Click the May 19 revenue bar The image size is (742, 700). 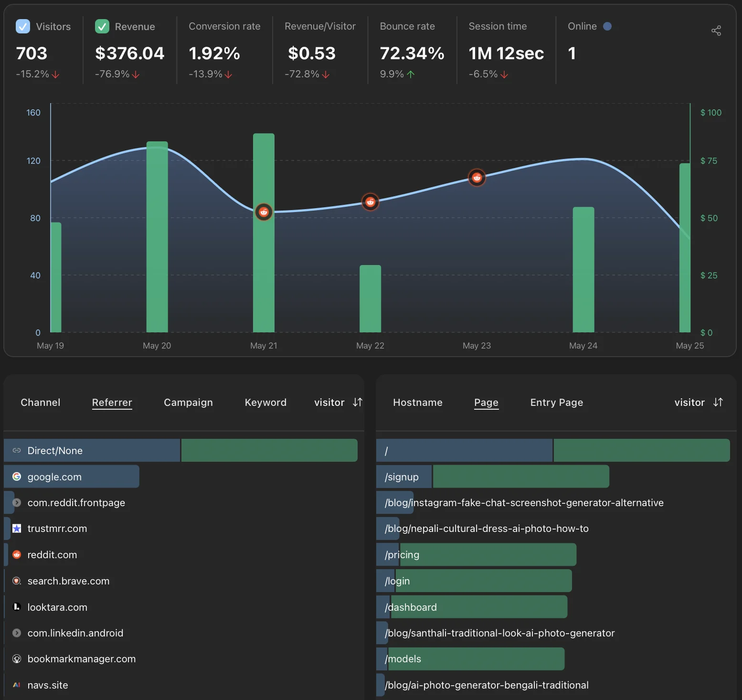pos(56,277)
